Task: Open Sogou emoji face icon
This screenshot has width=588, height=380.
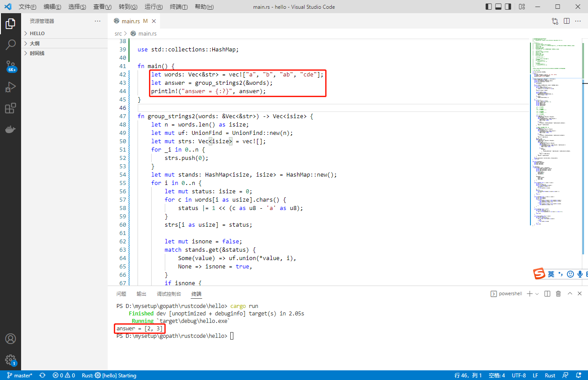Action: (x=570, y=274)
